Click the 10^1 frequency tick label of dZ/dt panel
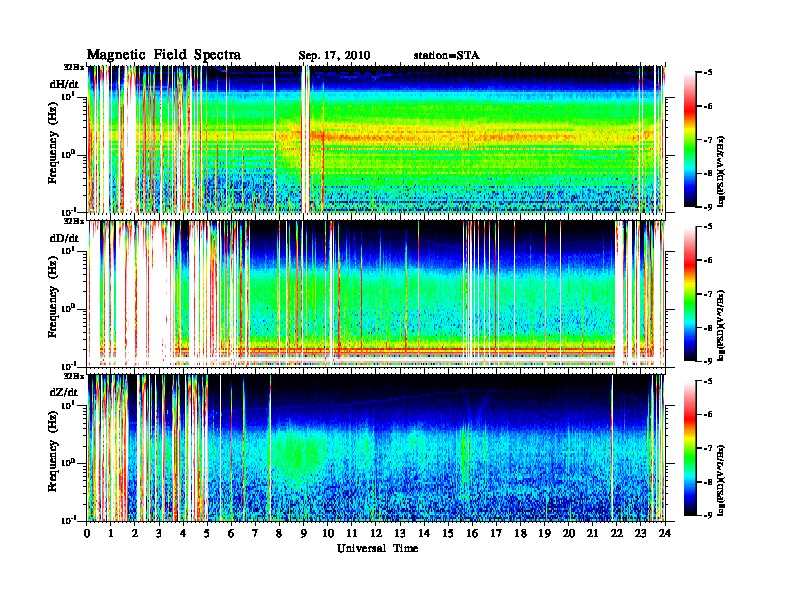The width and height of the screenshot is (792, 612). (x=67, y=404)
